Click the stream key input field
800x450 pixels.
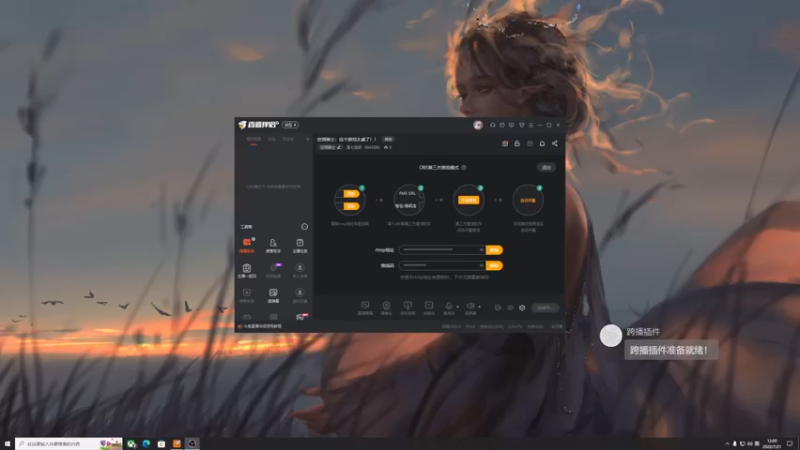[442, 265]
